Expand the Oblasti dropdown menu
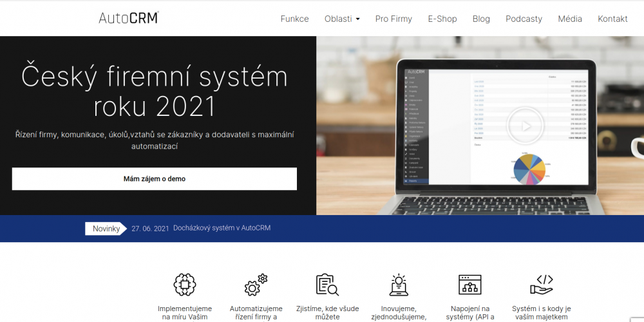 (342, 19)
